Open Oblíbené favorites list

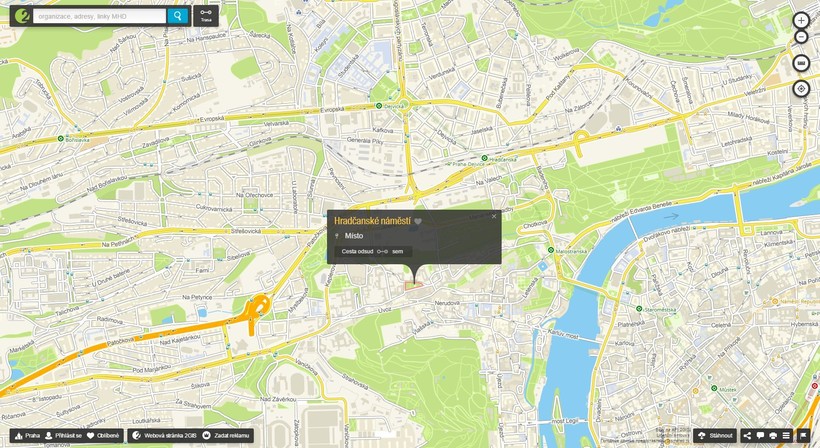[104, 436]
